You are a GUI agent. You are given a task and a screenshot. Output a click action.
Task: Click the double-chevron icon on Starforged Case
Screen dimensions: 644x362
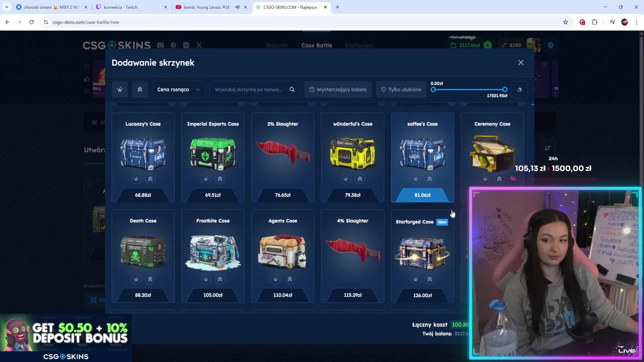tap(430, 279)
